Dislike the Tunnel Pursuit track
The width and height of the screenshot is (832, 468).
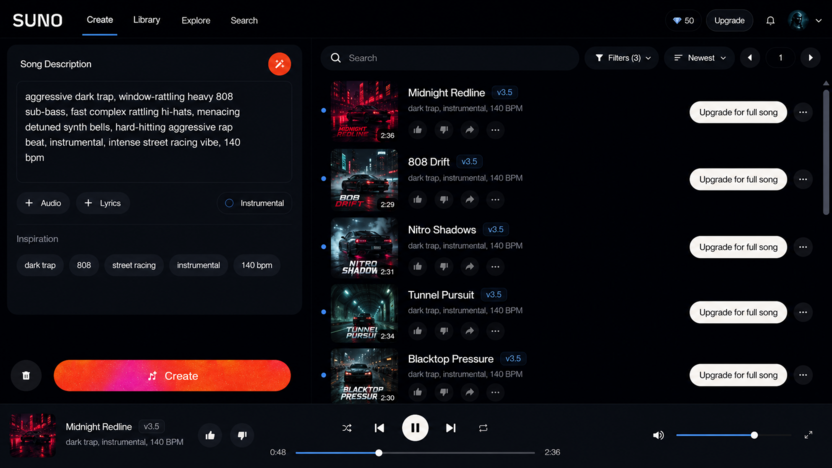(x=444, y=331)
